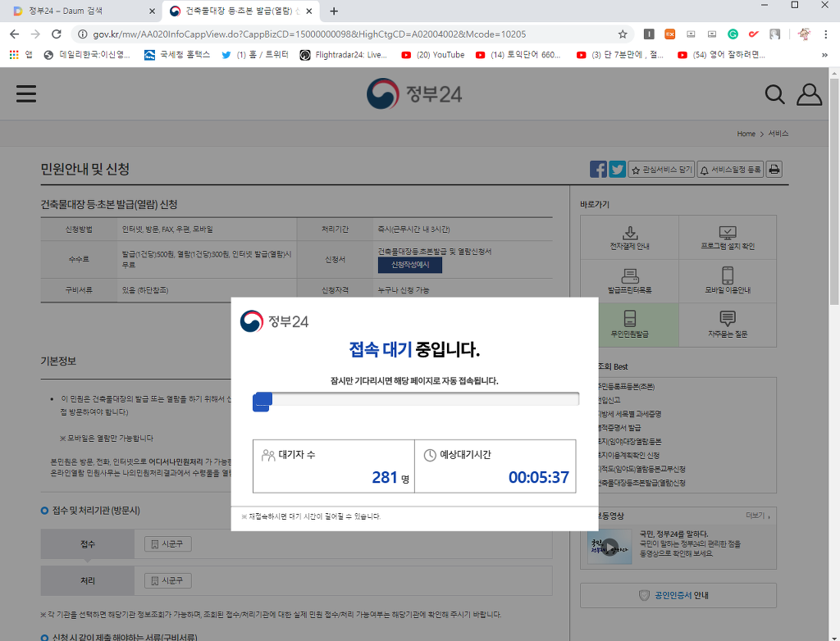
Task: Click the Home breadcrumb link
Action: click(x=746, y=134)
